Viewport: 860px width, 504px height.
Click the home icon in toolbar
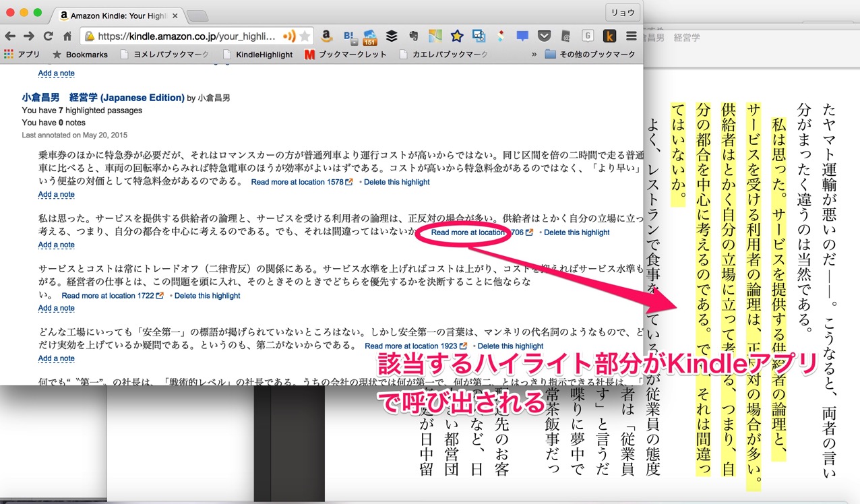click(67, 36)
